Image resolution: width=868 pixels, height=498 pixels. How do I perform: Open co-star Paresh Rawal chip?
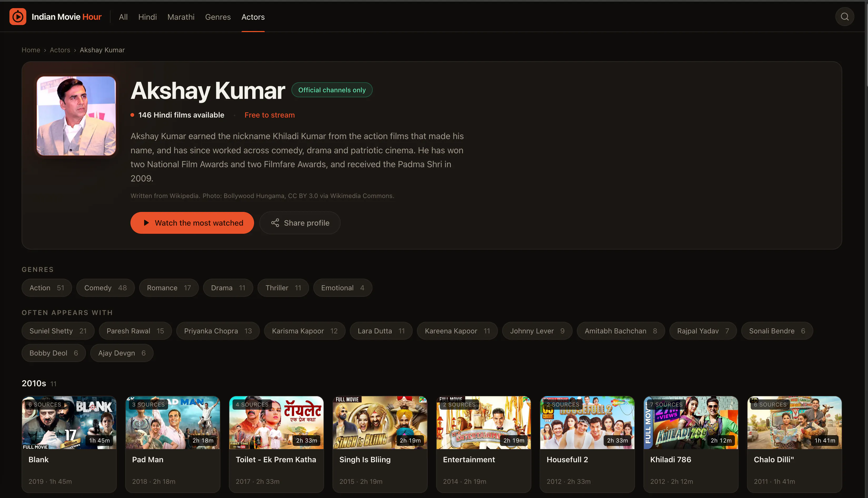point(135,331)
